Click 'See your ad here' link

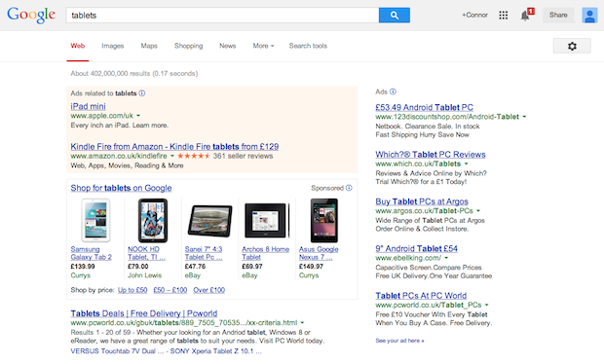399,341
